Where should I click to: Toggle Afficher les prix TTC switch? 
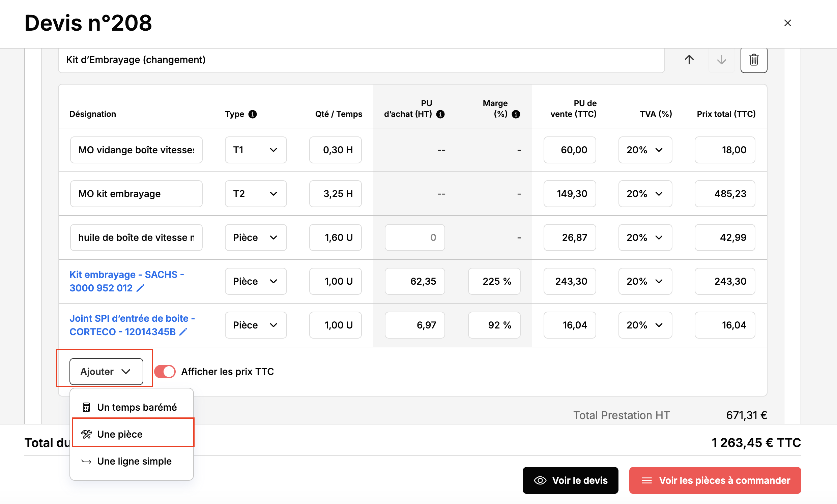165,372
